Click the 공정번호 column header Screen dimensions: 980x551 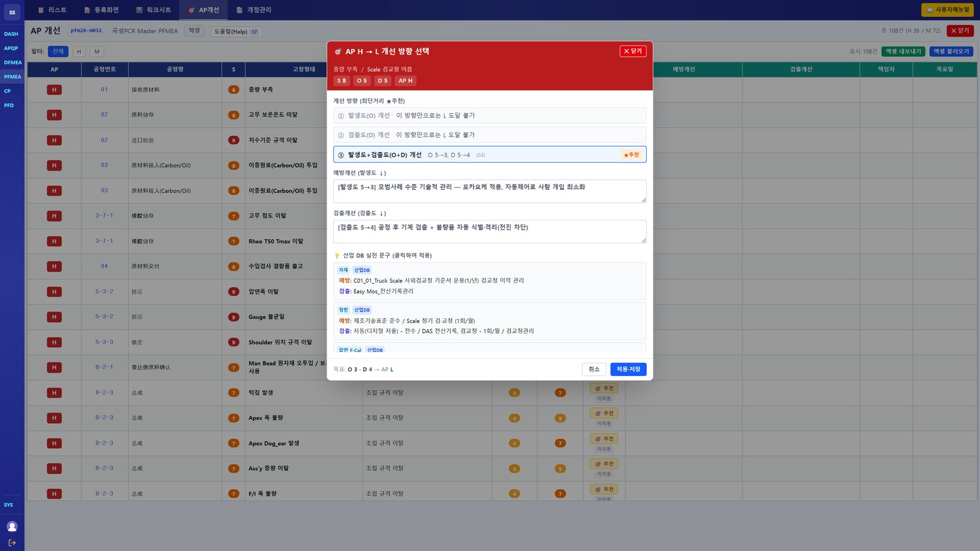(105, 69)
